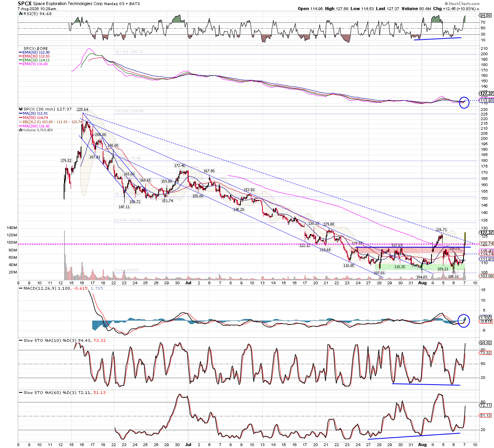Click the '94.43' stochastic value tag on the right axis
494x448 pixels.
click(x=486, y=343)
